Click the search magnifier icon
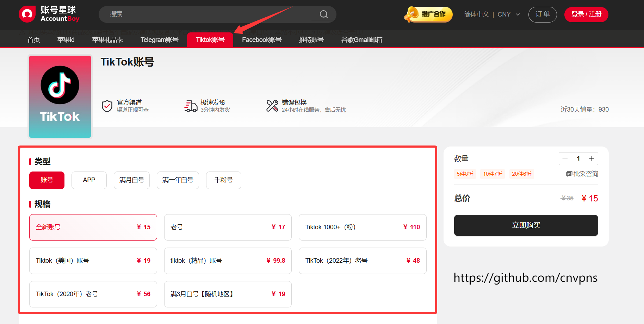Image resolution: width=644 pixels, height=324 pixels. click(324, 14)
